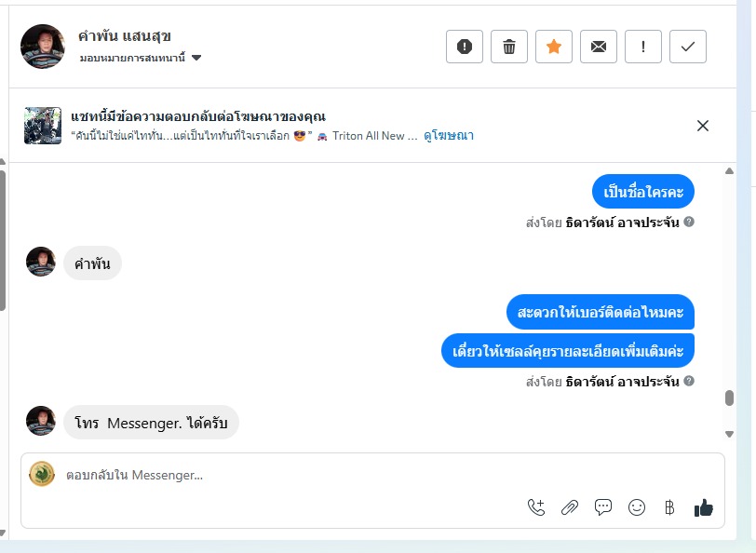This screenshot has width=756, height=553.
Task: Mark conversation done with checkmark button
Action: pyautogui.click(x=688, y=47)
